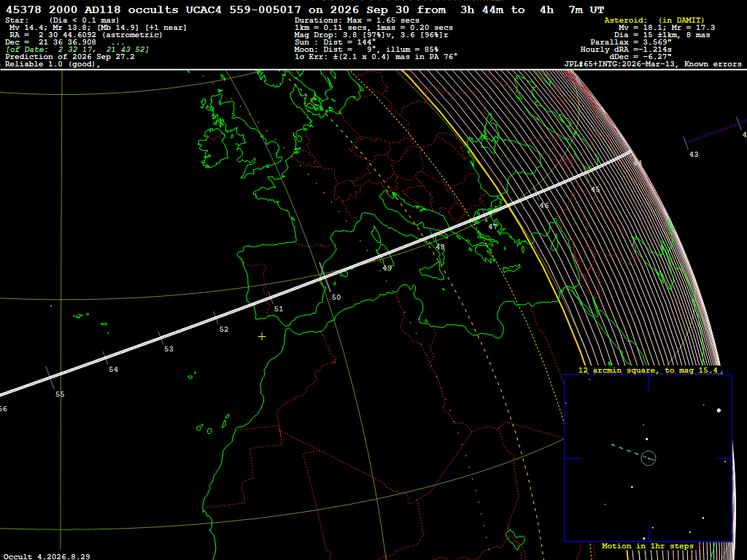Select the circled target star in chart inset
The height and width of the screenshot is (560, 747).
click(x=649, y=458)
